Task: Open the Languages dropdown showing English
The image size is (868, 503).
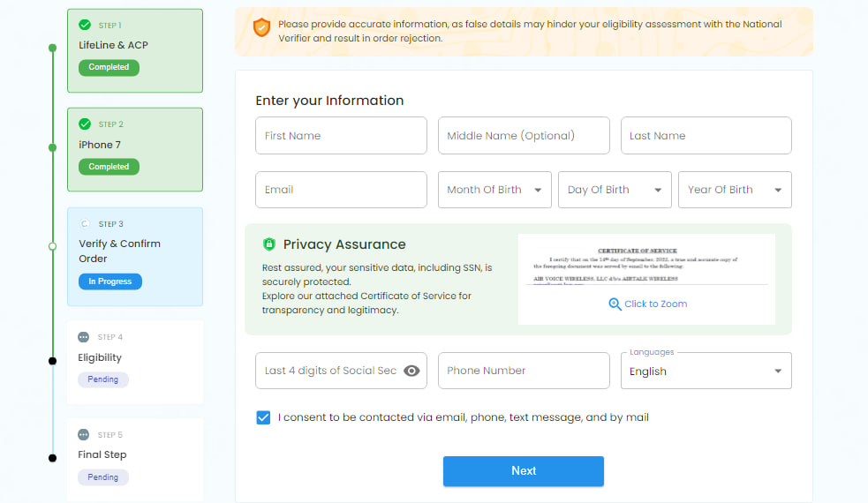Action: click(706, 371)
